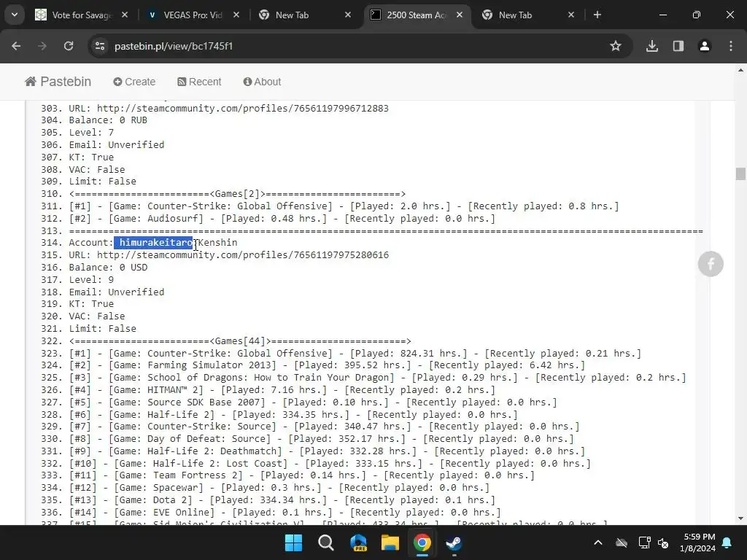Open the Chrome profile menu
This screenshot has width=747, height=560.
pos(705,46)
